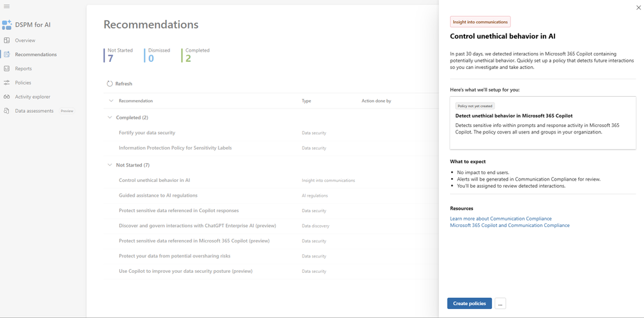The image size is (644, 318).
Task: Go to Reports in the sidebar
Action: click(23, 68)
